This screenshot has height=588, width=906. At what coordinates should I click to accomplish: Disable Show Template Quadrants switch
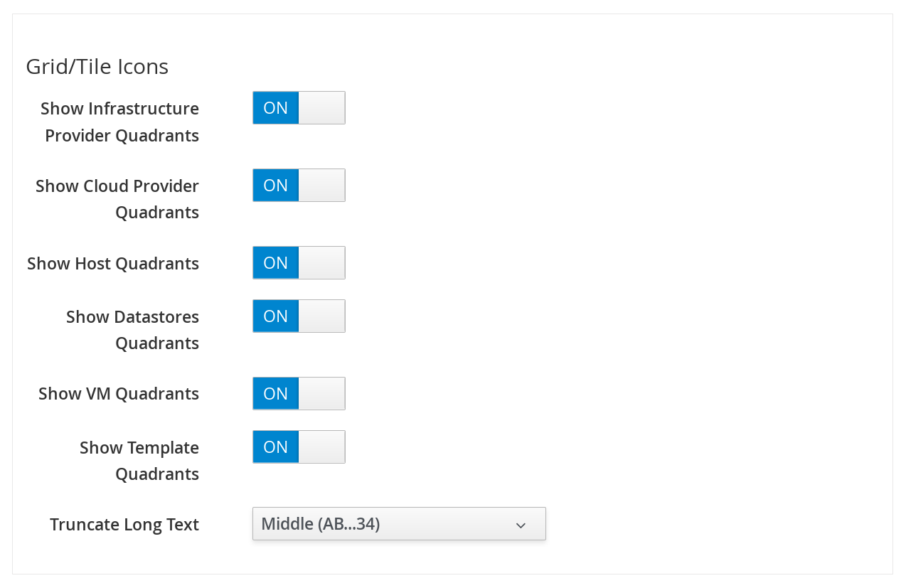tap(299, 447)
